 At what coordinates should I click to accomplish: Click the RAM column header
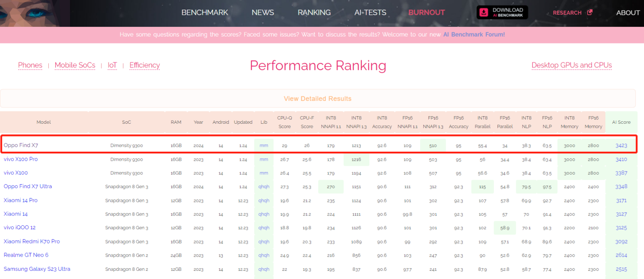tap(176, 122)
